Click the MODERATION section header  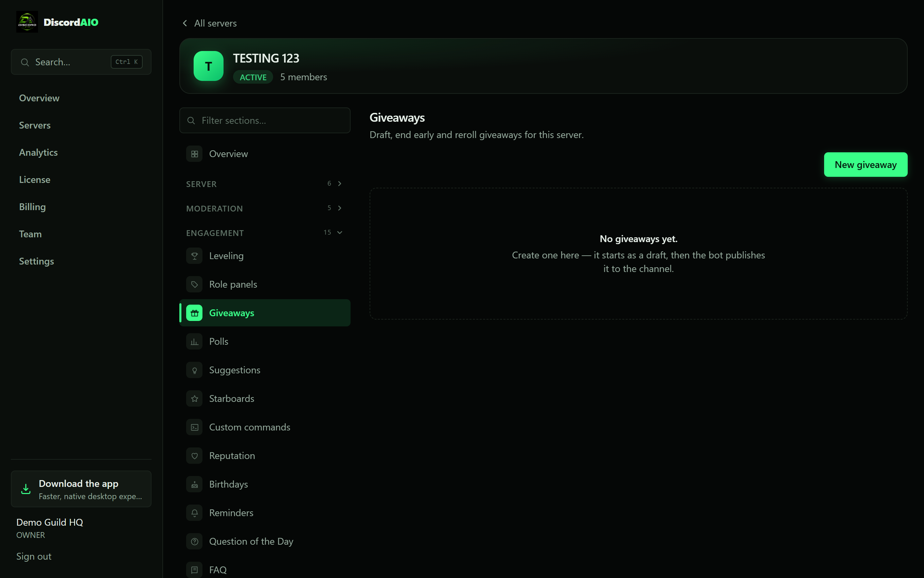click(265, 208)
